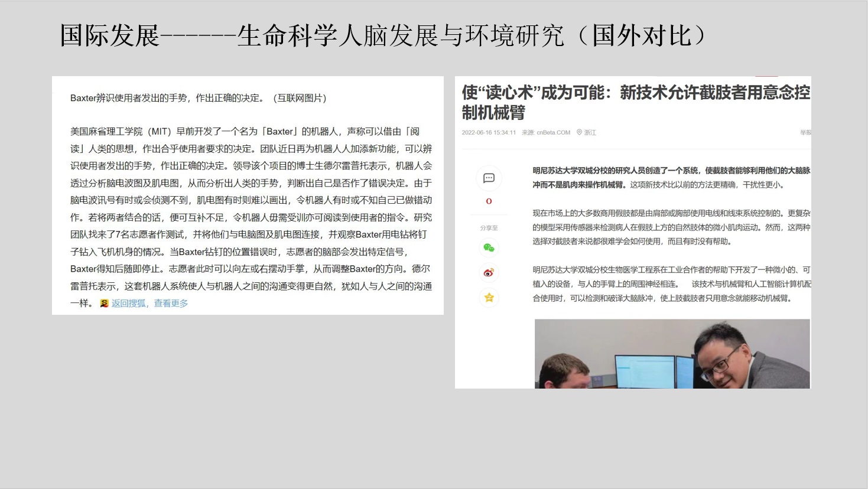Click the 举报 report link
Screen dimensions: 868x489
pyautogui.click(x=805, y=132)
